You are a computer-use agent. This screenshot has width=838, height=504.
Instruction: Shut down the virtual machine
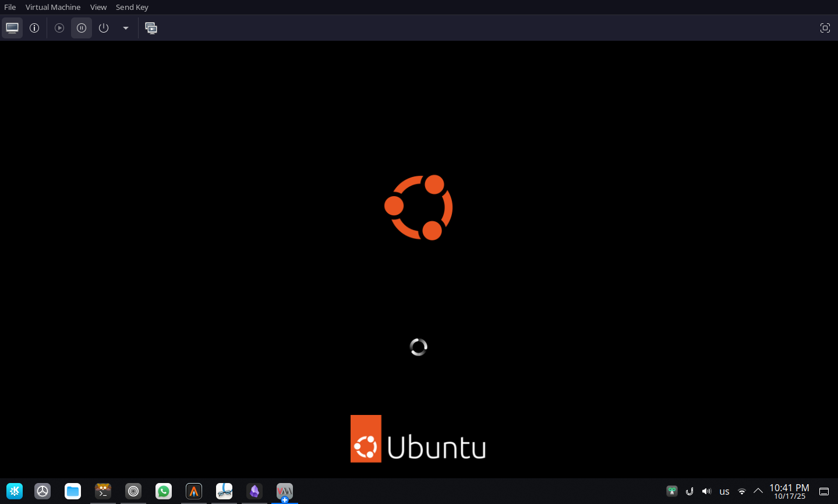[104, 28]
